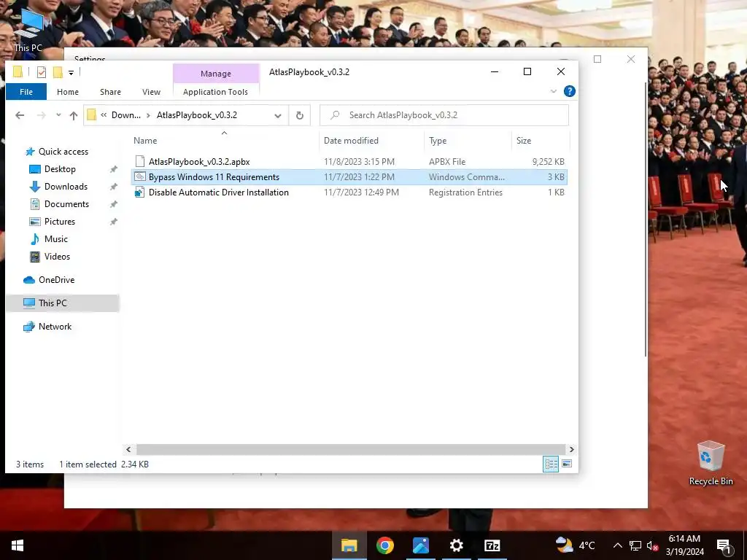747x560 pixels.
Task: Expand the ribbon with the chevron
Action: (x=554, y=91)
